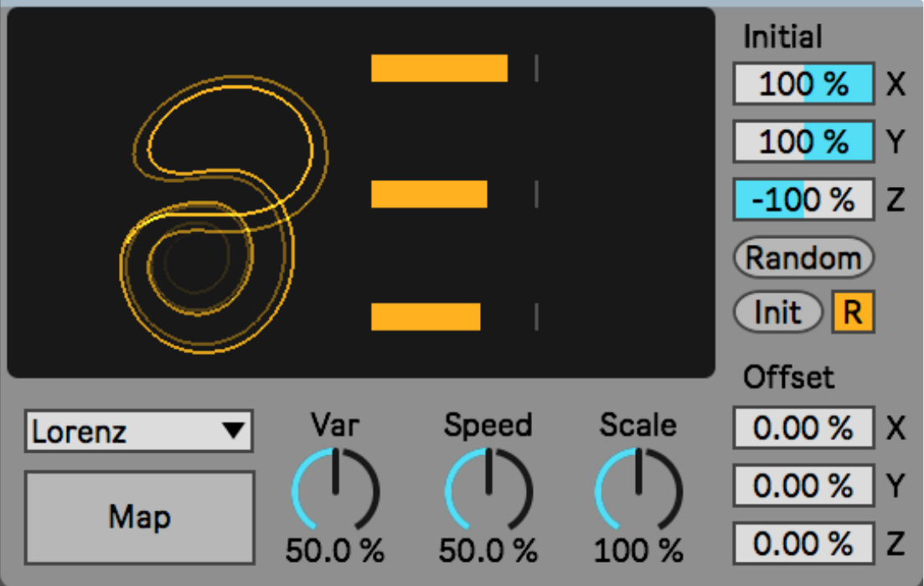This screenshot has width=924, height=586.
Task: Click the Init button
Action: 778,312
